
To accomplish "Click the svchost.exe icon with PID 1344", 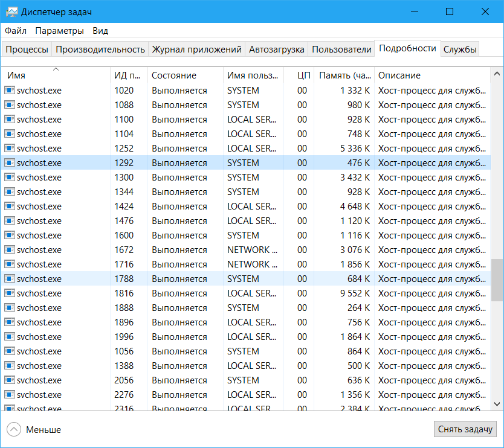I will [9, 192].
